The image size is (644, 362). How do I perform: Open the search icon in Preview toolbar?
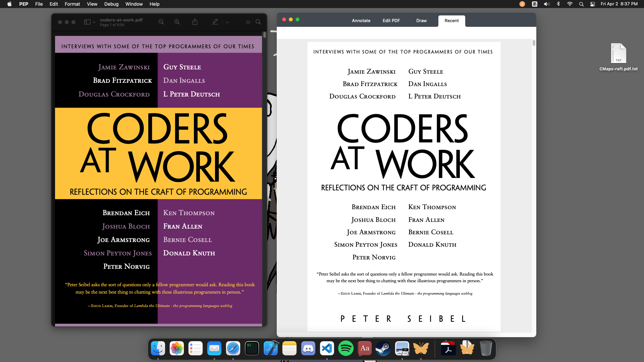point(258,22)
